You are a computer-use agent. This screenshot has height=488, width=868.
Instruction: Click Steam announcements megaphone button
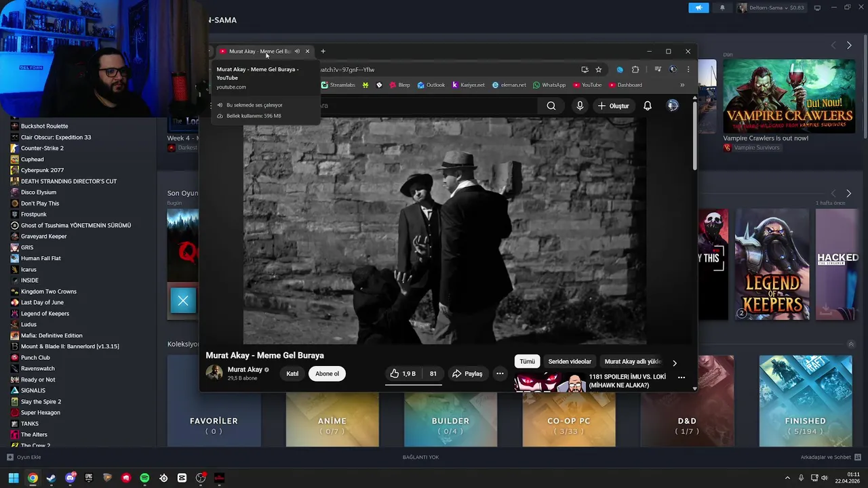pos(698,8)
